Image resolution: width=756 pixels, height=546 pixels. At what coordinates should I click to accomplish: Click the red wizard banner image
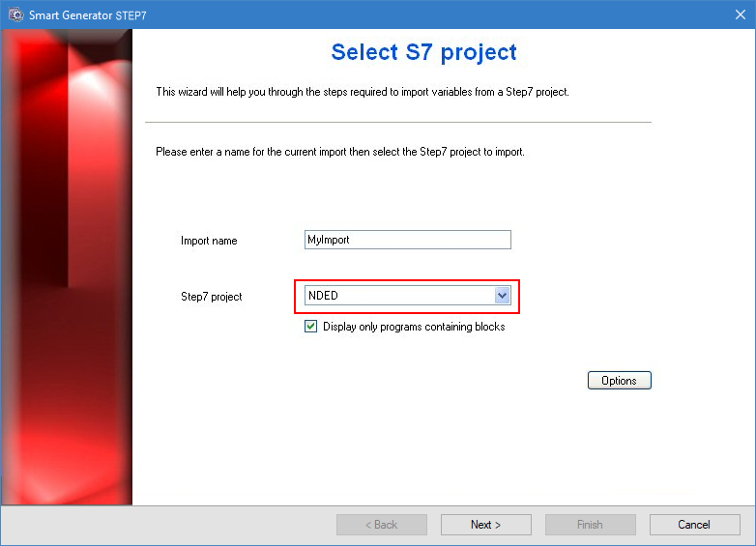(67, 266)
